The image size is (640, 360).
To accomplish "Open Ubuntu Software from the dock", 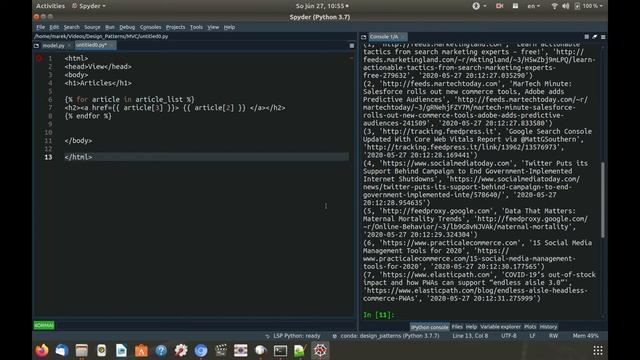I will 141,350.
